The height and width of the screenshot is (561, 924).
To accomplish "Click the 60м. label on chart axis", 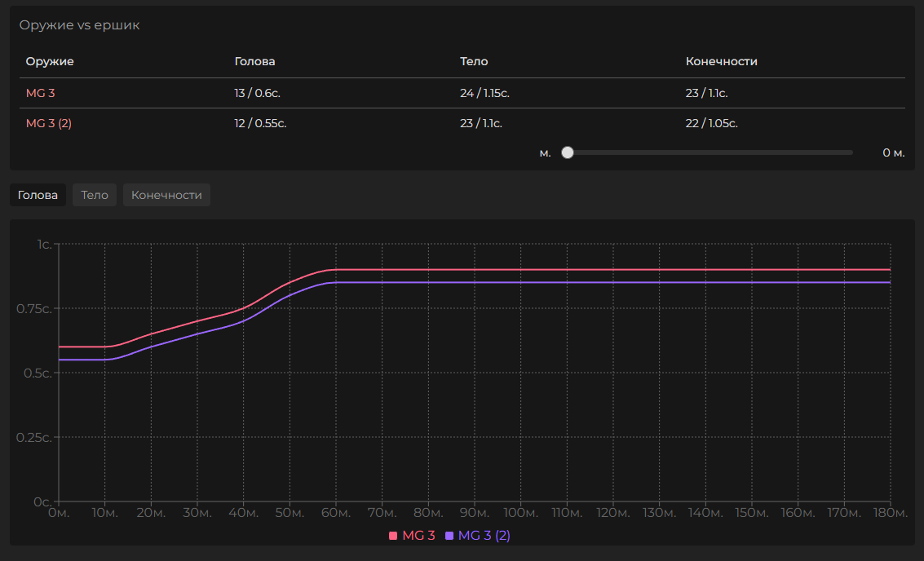I will click(336, 513).
